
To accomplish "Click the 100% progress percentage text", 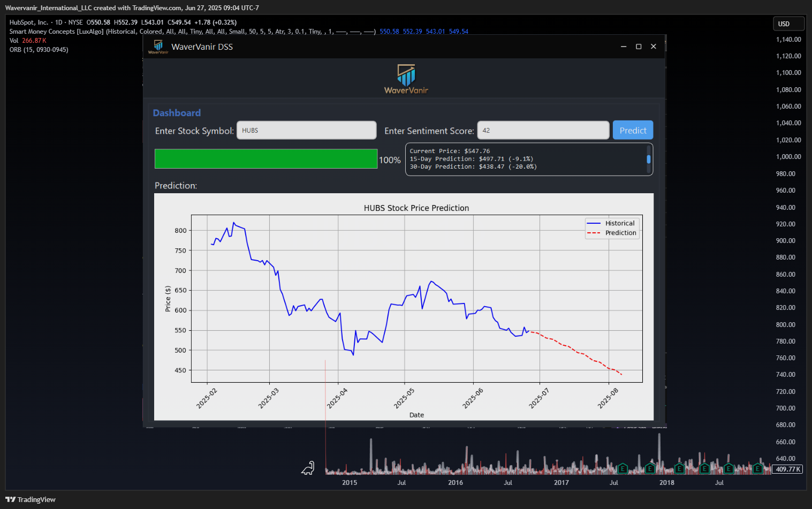I will 390,160.
